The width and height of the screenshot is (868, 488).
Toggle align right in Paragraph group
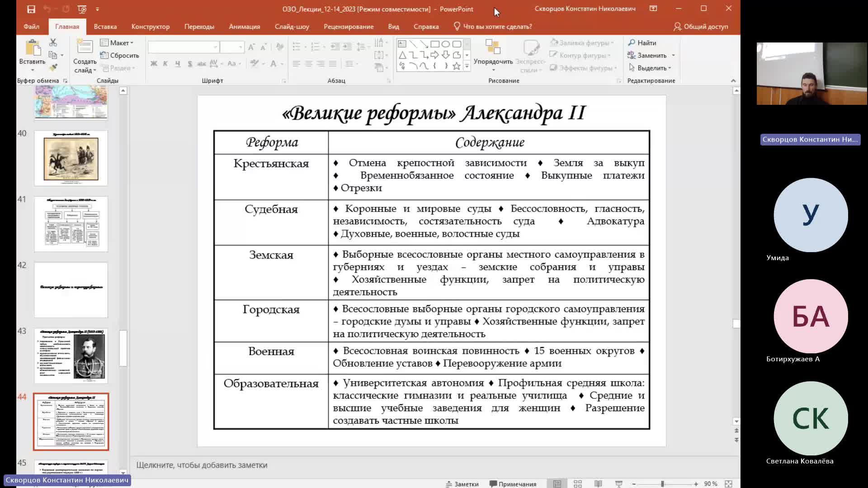coord(321,64)
